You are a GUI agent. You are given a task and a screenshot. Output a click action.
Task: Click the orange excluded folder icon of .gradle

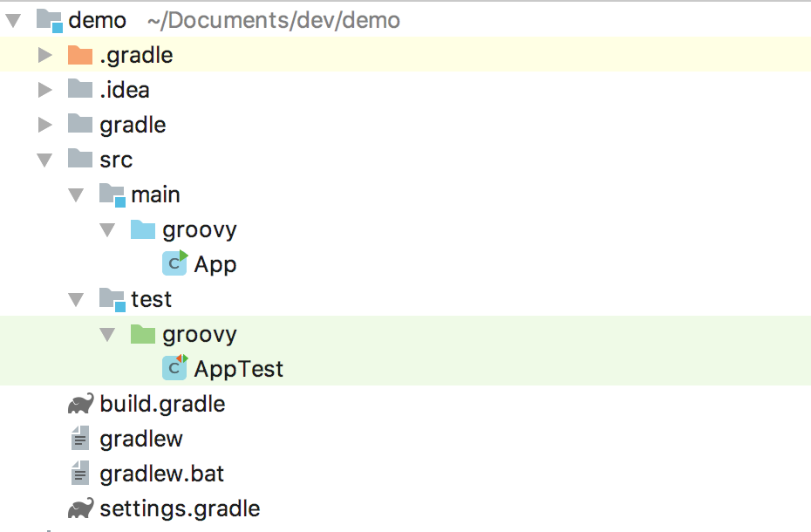pyautogui.click(x=78, y=54)
